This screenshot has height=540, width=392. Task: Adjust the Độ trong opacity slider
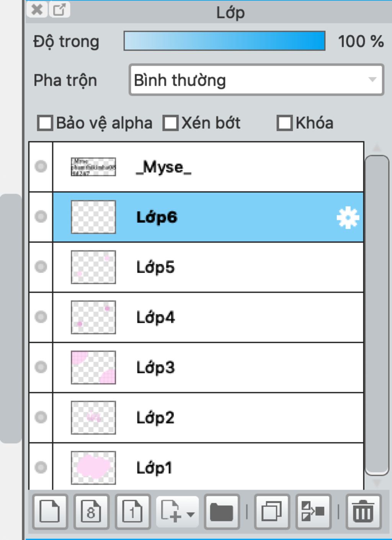tap(224, 41)
